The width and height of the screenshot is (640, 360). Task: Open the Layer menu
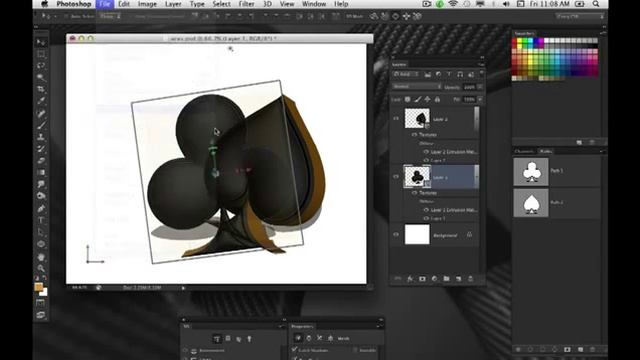[x=173, y=4]
